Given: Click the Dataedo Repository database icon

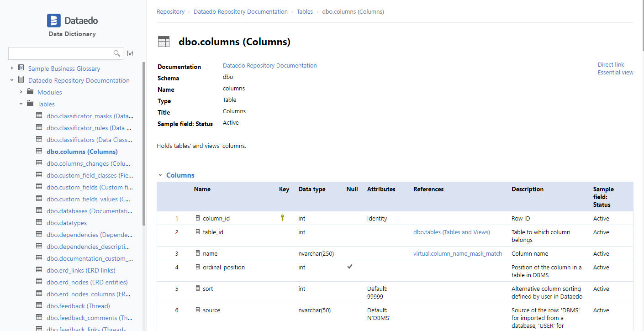Looking at the screenshot, I should [x=21, y=80].
